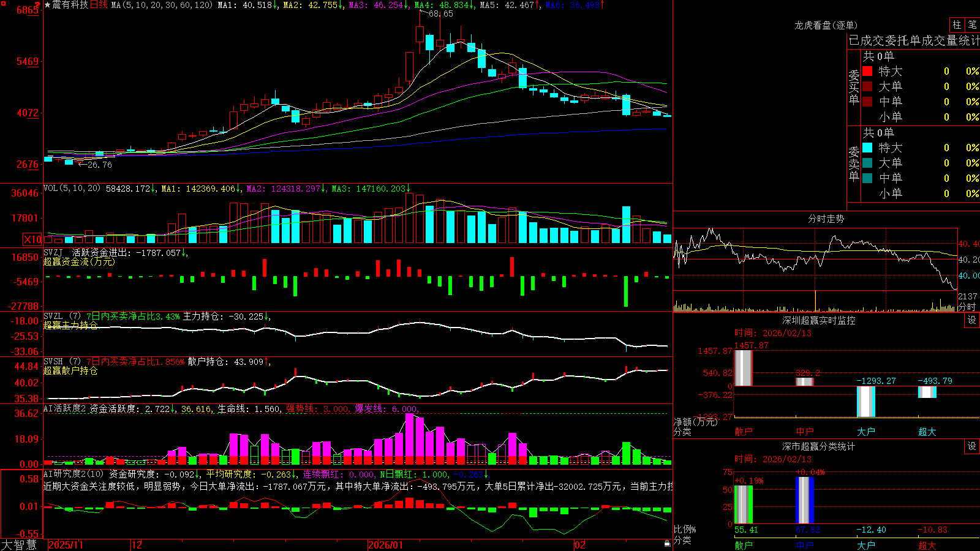This screenshot has width=980, height=551.
Task: Click the 68.65 high price annotation
Action: click(x=441, y=13)
